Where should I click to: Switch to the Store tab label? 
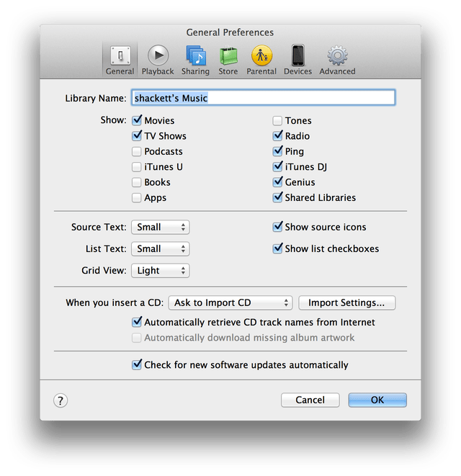coord(228,71)
